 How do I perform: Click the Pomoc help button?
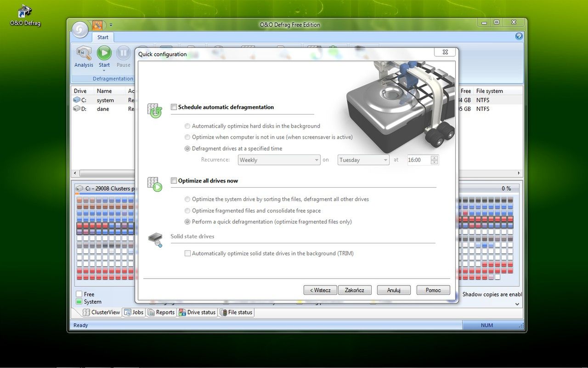433,290
